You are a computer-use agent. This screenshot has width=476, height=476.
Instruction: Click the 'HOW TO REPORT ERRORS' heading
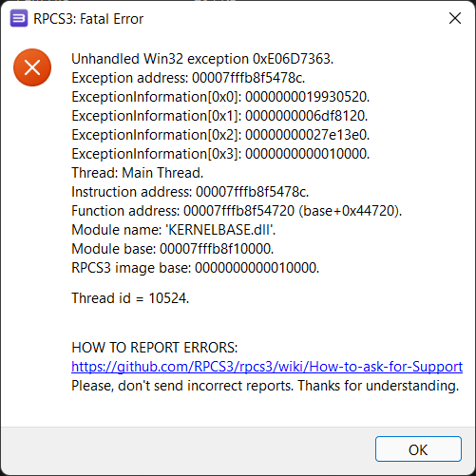(155, 348)
